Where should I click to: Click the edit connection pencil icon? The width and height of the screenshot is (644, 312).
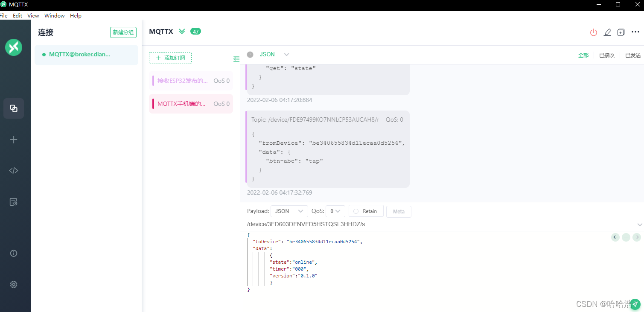(608, 32)
